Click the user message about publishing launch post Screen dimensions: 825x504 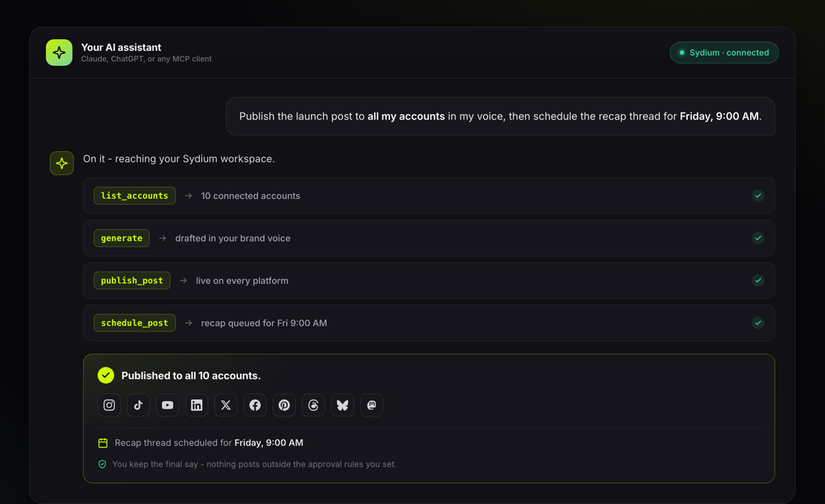pyautogui.click(x=500, y=116)
